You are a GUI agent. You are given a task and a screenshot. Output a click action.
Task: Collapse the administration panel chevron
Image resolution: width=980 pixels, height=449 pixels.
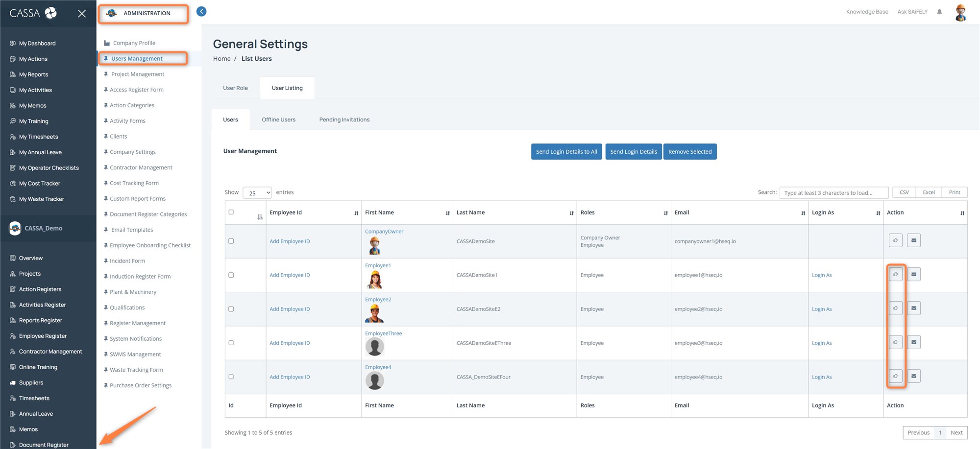tap(201, 11)
